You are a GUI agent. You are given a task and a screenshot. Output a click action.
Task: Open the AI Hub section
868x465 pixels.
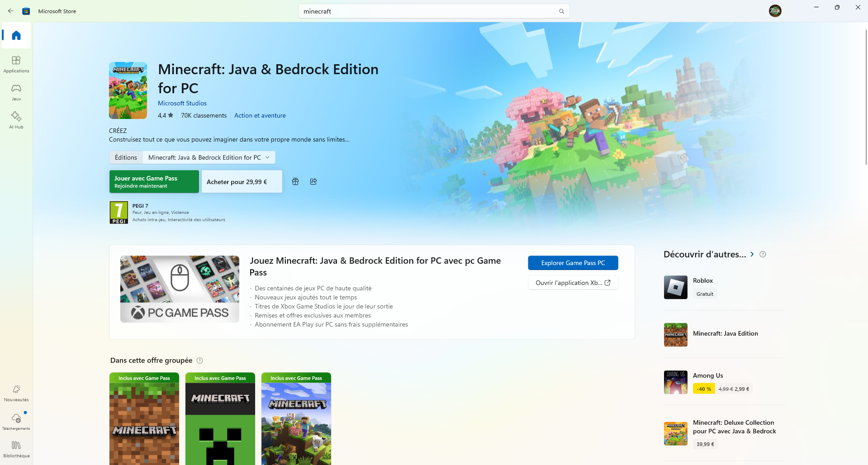[x=16, y=120]
